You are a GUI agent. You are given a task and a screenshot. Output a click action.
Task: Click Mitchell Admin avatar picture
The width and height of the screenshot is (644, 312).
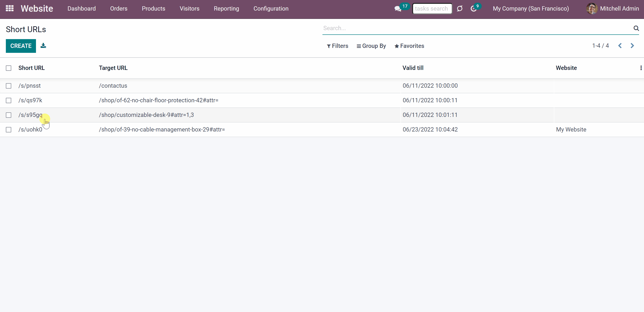(592, 9)
